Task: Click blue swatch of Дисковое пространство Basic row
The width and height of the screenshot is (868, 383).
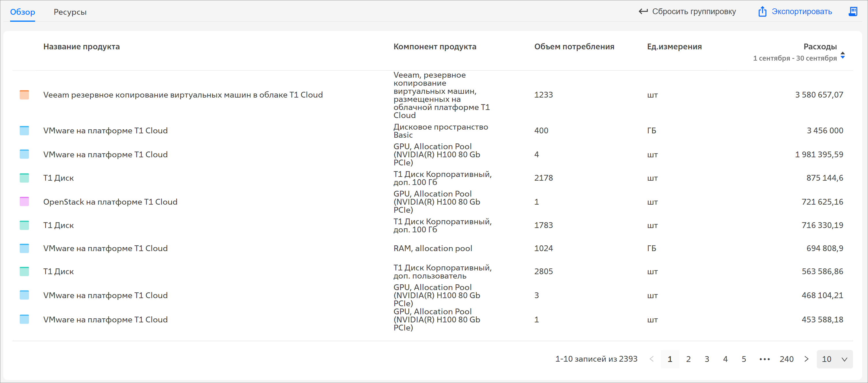Action: point(24,130)
